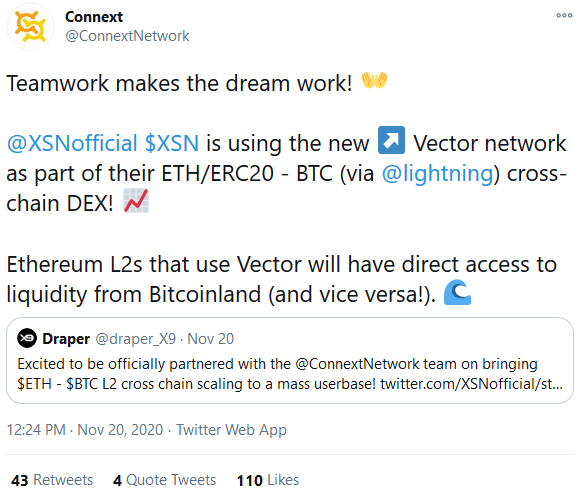Click the open hands emoji
Screen dimensions: 582x502
[374, 80]
